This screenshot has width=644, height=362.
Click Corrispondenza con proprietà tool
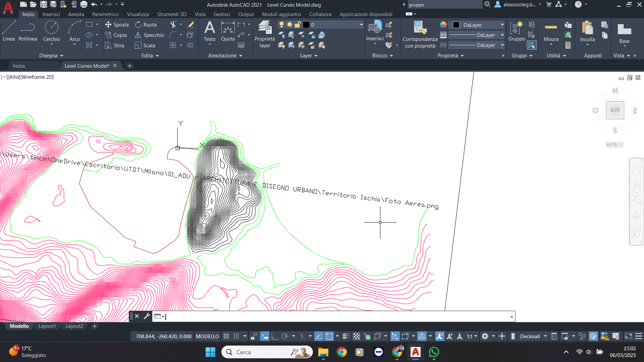point(420,34)
